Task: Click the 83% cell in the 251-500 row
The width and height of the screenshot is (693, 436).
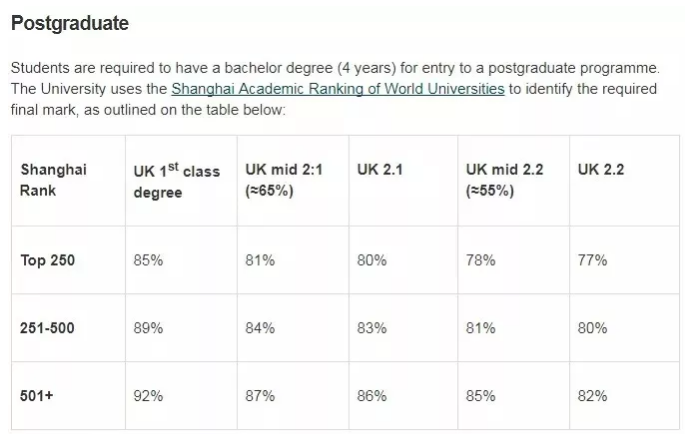Action: (x=371, y=327)
